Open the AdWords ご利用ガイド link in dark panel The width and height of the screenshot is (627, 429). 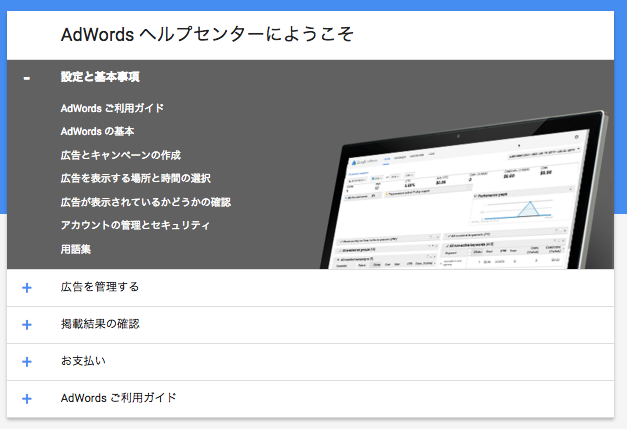[x=112, y=108]
